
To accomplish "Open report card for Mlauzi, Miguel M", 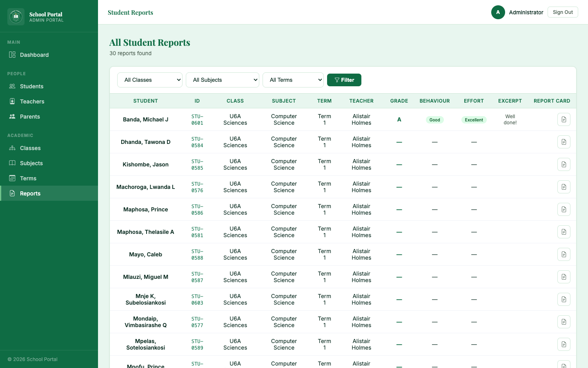I will [x=563, y=277].
